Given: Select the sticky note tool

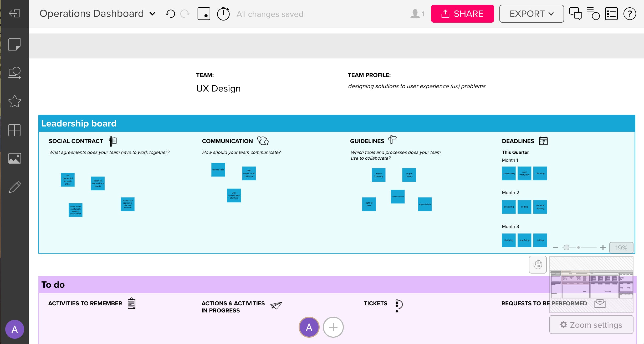Looking at the screenshot, I should 14,45.
